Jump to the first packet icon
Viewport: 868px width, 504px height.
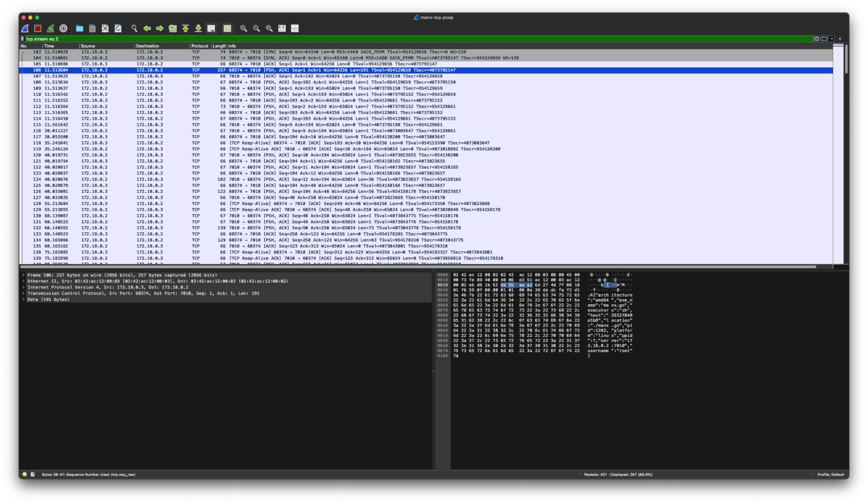pos(185,28)
